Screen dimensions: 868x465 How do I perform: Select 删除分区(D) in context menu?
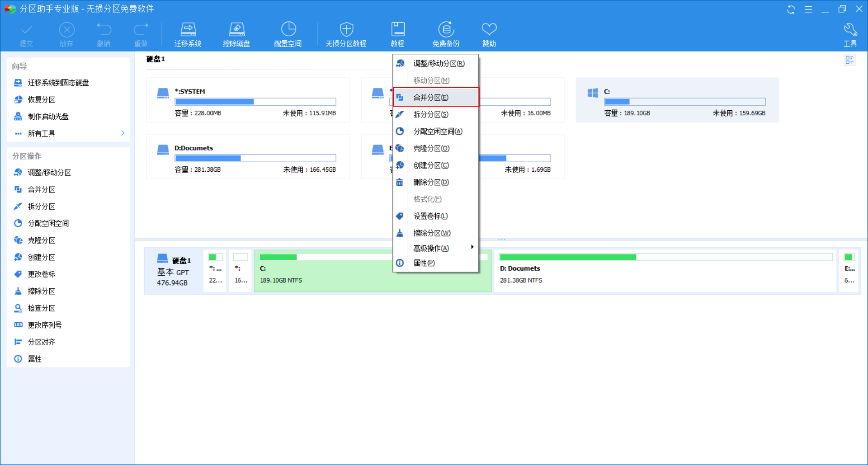point(431,182)
